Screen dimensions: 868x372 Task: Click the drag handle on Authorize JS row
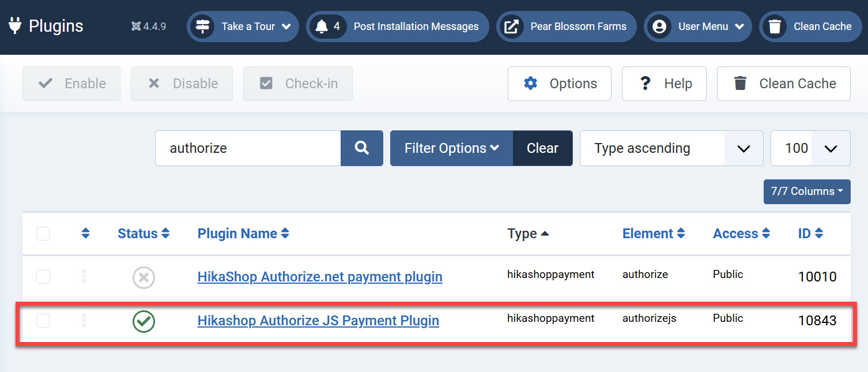pos(84,321)
